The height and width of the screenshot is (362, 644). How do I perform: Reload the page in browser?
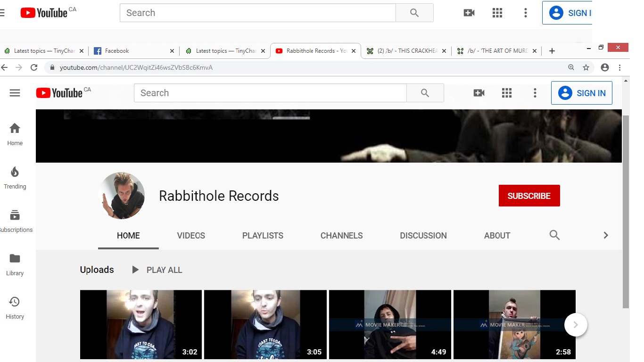coord(34,67)
